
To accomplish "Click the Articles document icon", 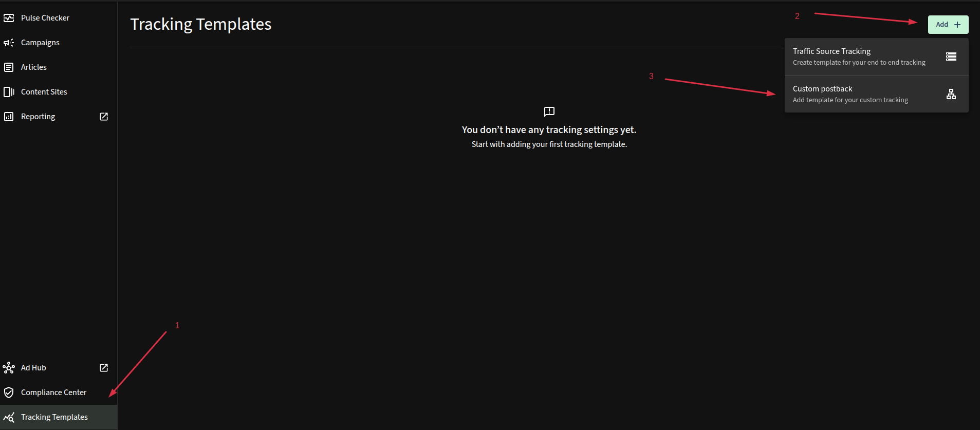I will [9, 67].
